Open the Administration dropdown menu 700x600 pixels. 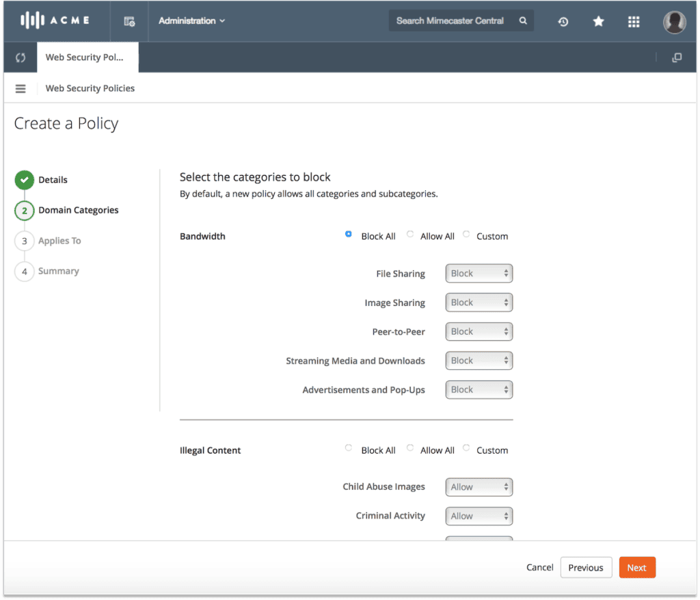tap(191, 21)
